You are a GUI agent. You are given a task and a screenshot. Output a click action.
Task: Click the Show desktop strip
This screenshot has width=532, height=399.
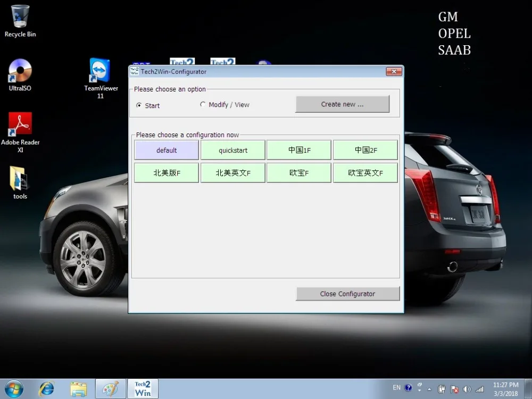pos(528,389)
